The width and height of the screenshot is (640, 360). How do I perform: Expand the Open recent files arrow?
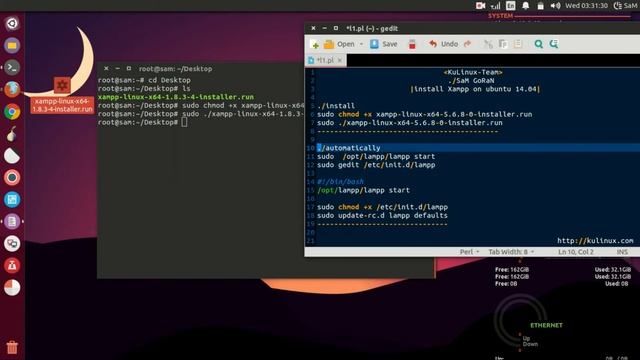point(361,44)
